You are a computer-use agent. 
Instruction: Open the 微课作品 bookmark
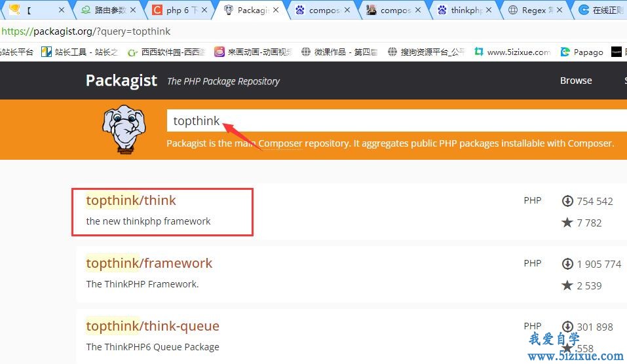point(339,52)
